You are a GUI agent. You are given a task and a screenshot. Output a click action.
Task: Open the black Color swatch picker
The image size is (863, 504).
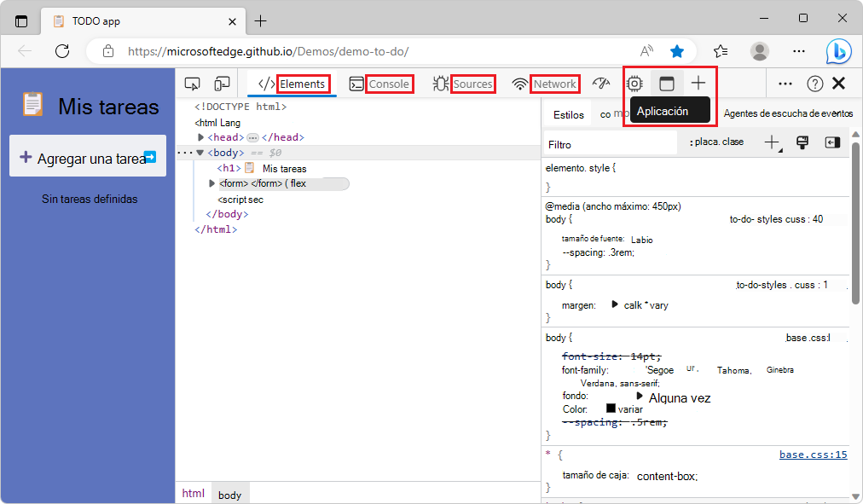click(611, 408)
